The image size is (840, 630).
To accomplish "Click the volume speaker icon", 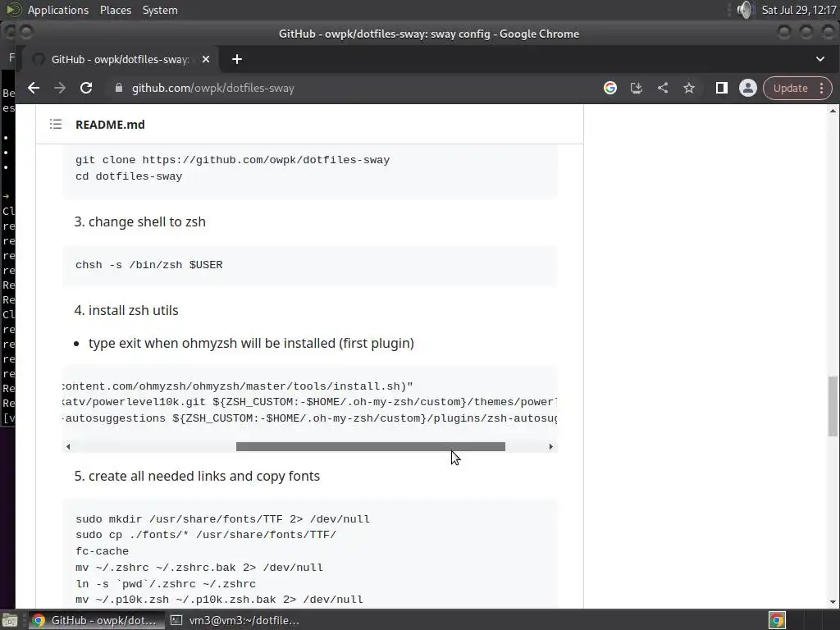I will 744,10.
